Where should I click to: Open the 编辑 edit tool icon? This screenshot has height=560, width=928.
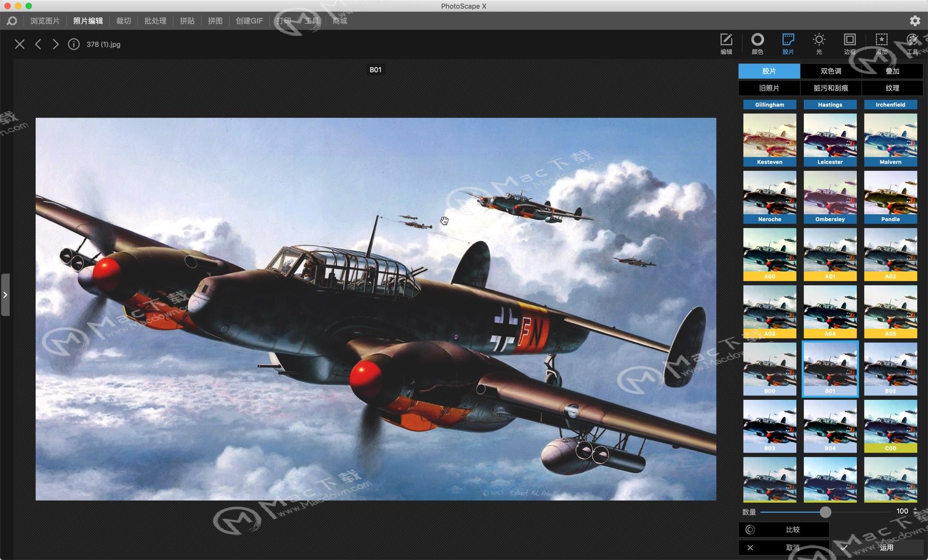(726, 43)
